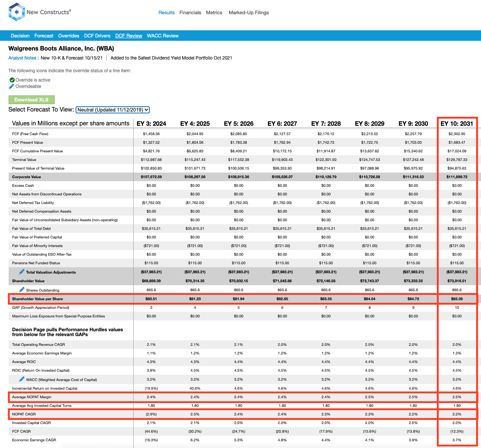481x448 pixels.
Task: Open DCF Drivers in the blue navigation bar
Action: click(x=97, y=36)
